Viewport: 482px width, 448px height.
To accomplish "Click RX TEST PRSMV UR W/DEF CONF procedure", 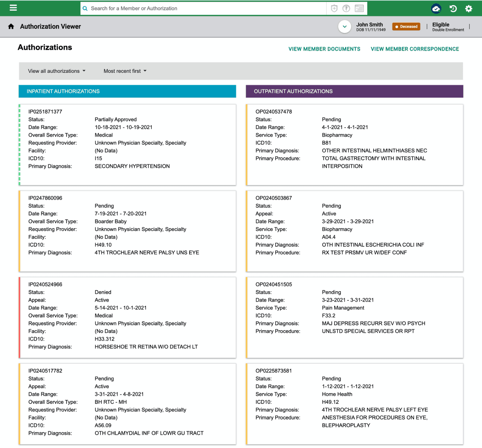I will click(x=364, y=252).
